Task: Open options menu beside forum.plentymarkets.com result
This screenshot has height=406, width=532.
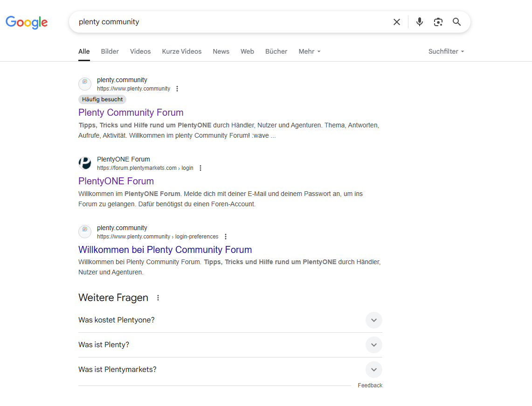Action: (200, 168)
